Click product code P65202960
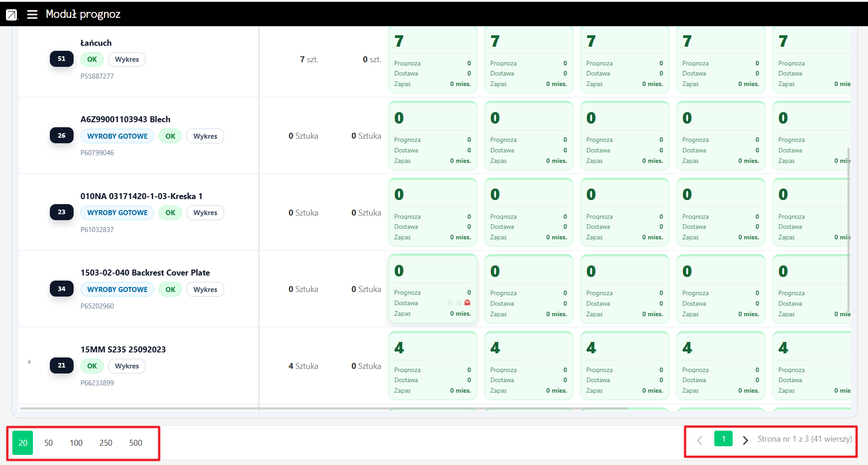 (x=97, y=306)
